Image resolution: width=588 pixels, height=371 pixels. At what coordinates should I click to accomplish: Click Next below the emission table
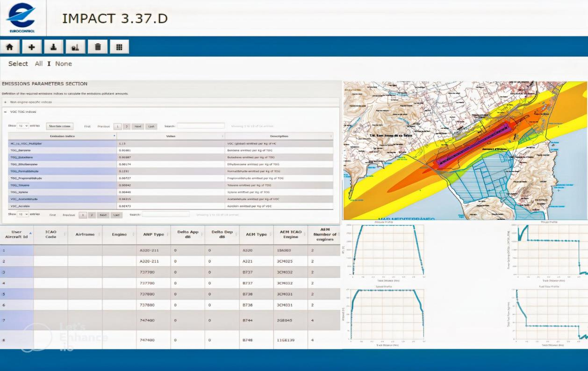103,215
